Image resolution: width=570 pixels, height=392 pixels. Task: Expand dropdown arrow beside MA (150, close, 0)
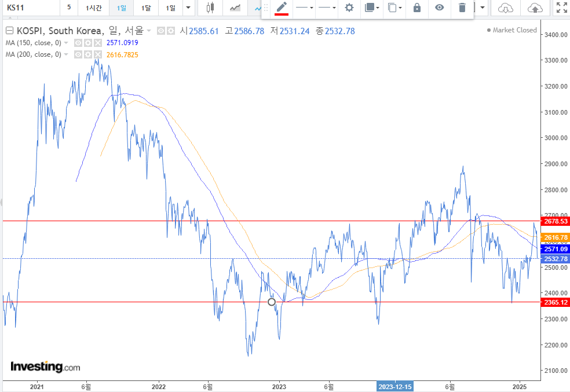pyautogui.click(x=66, y=43)
